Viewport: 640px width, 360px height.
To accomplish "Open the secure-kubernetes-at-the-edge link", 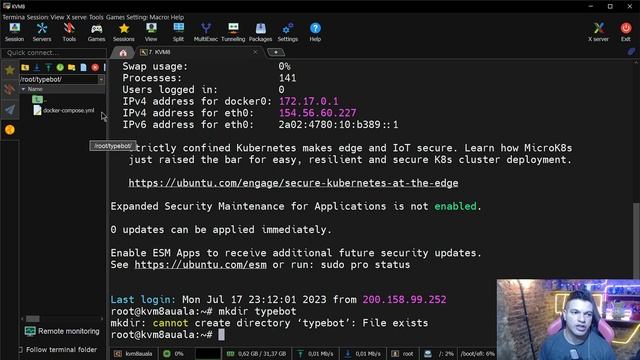I will 293,183.
